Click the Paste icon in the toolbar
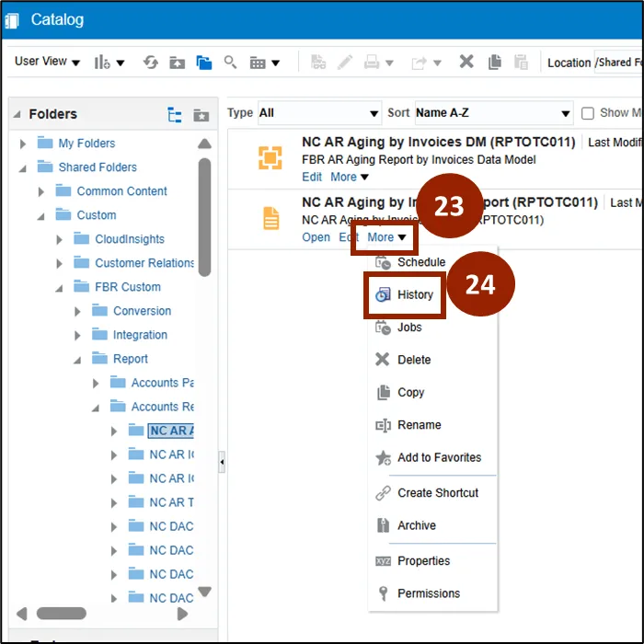This screenshot has height=644, width=644. coord(521,62)
